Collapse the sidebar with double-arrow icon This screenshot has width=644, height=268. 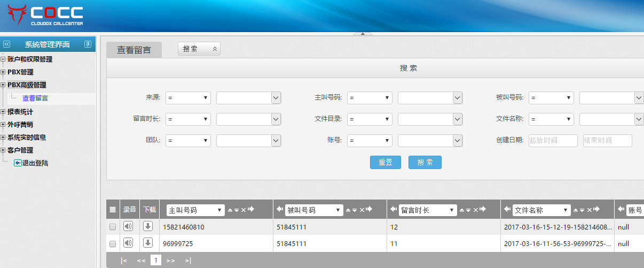pos(7,44)
